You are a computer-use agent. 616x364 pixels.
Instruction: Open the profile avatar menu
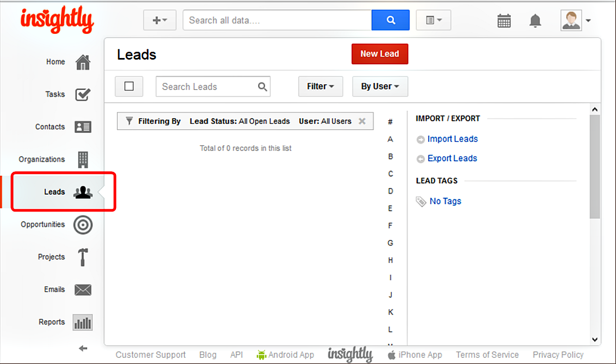(x=571, y=21)
